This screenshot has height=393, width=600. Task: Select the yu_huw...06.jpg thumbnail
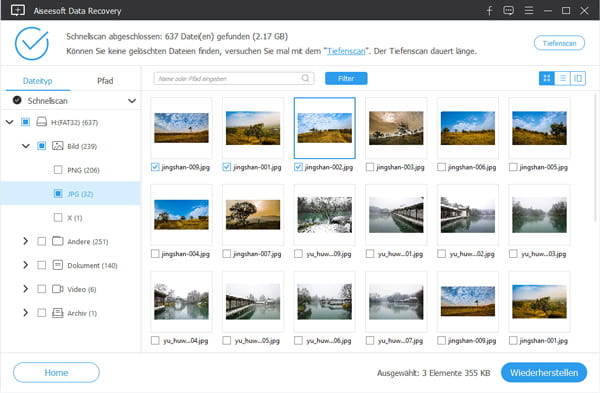(324, 302)
